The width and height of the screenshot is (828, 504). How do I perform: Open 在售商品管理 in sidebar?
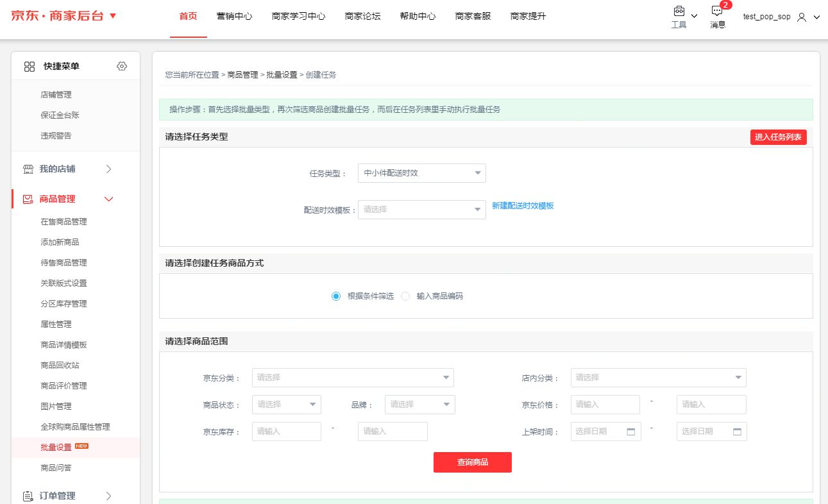coord(64,222)
